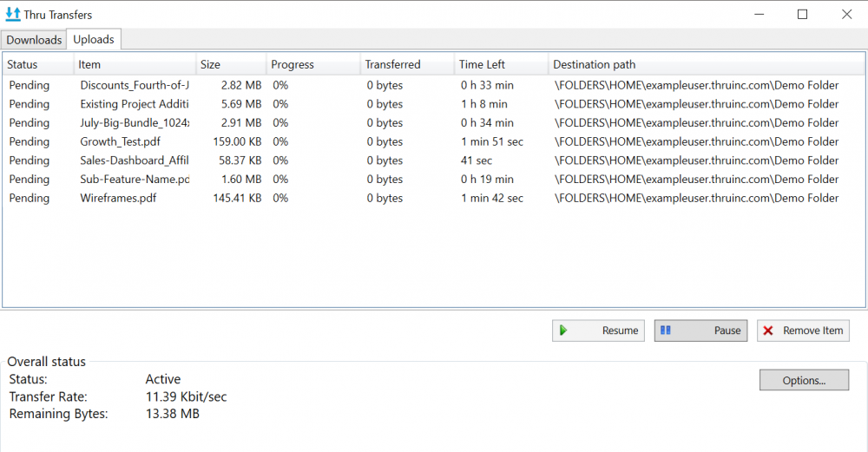Click the Item column header
The width and height of the screenshot is (868, 452).
[x=89, y=64]
